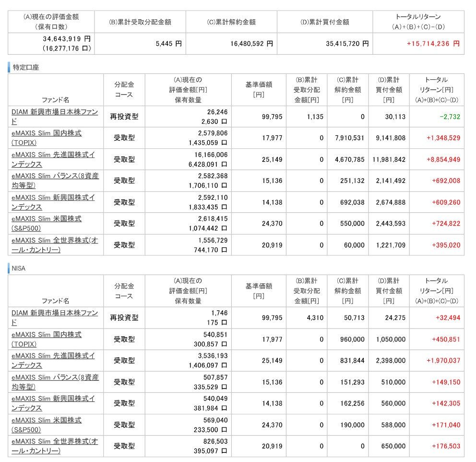Open DIAM 新興市場日本株ファンド link in 特定口座 table

click(x=55, y=117)
